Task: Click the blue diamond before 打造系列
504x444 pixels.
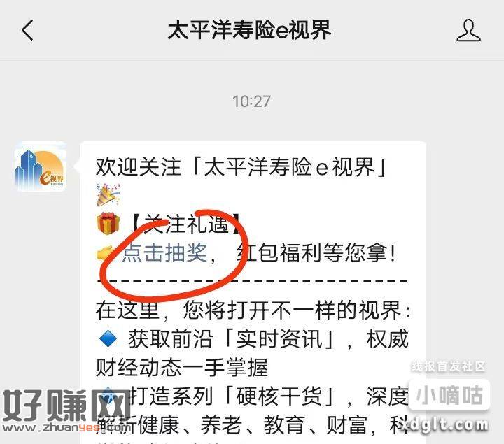Action: (x=108, y=396)
